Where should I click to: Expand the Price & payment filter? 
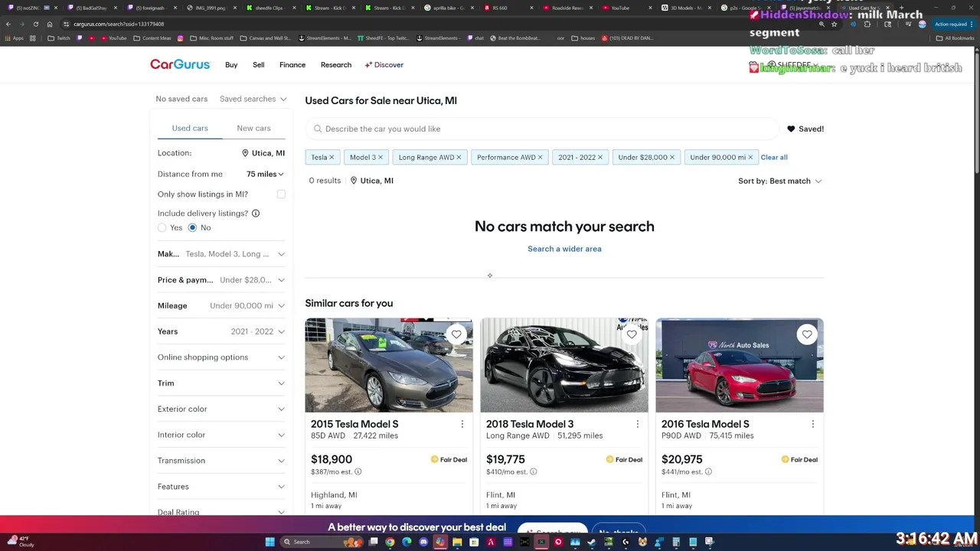(x=221, y=280)
